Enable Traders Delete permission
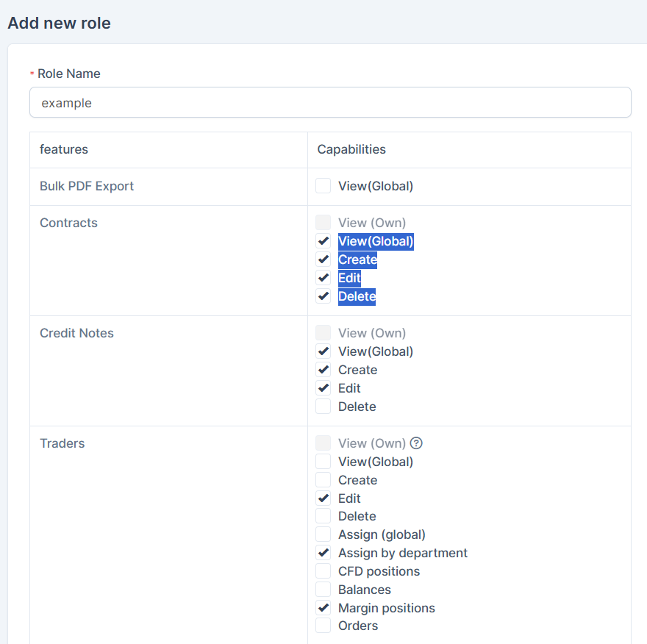 323,516
